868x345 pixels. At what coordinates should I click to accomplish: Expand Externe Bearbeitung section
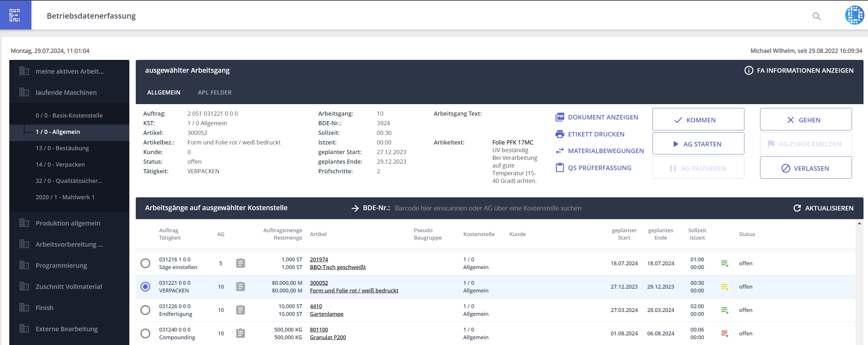coord(69,328)
